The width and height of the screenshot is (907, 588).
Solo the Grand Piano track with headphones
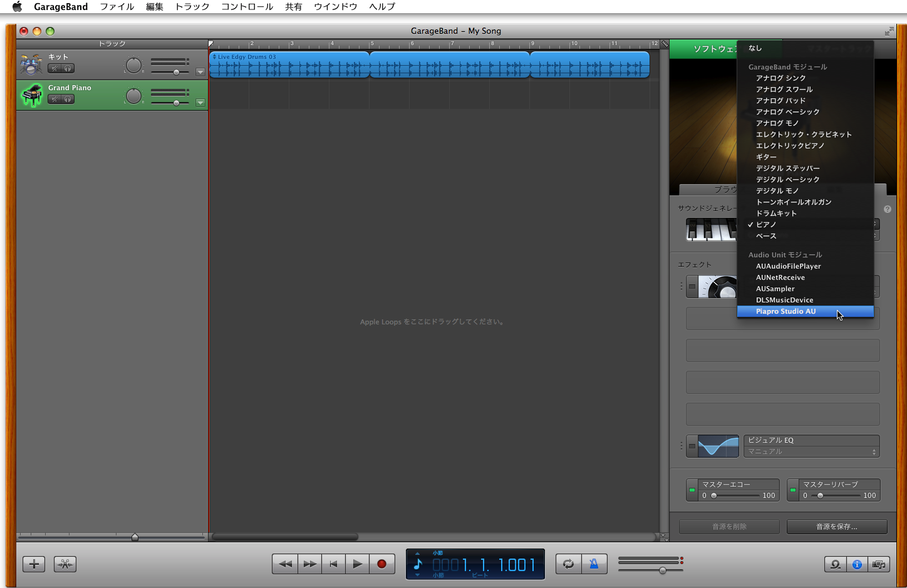[x=68, y=99]
